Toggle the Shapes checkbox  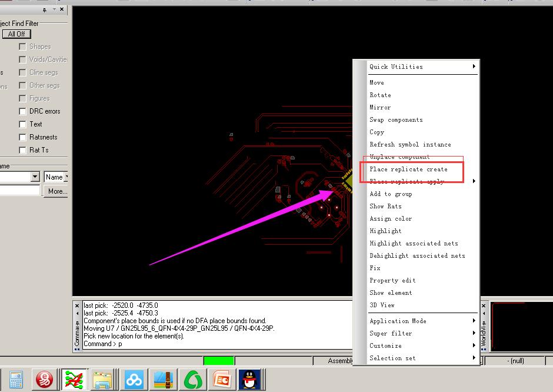[22, 46]
